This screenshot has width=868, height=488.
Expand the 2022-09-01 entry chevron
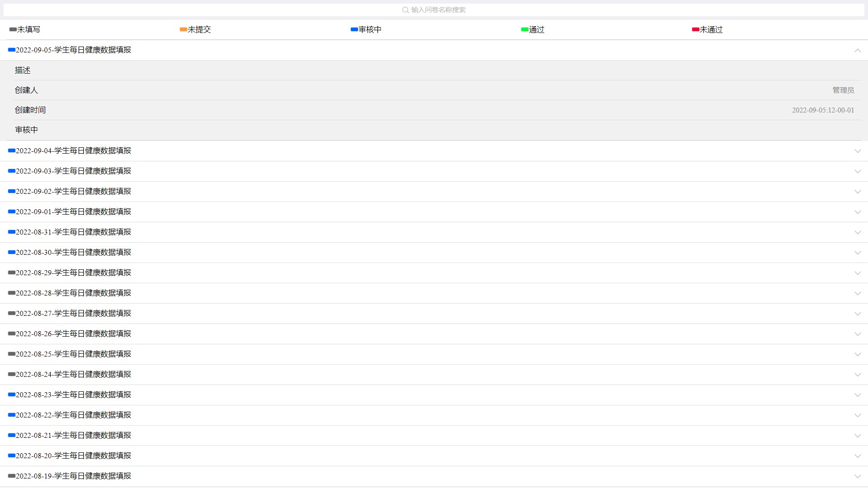coord(858,212)
